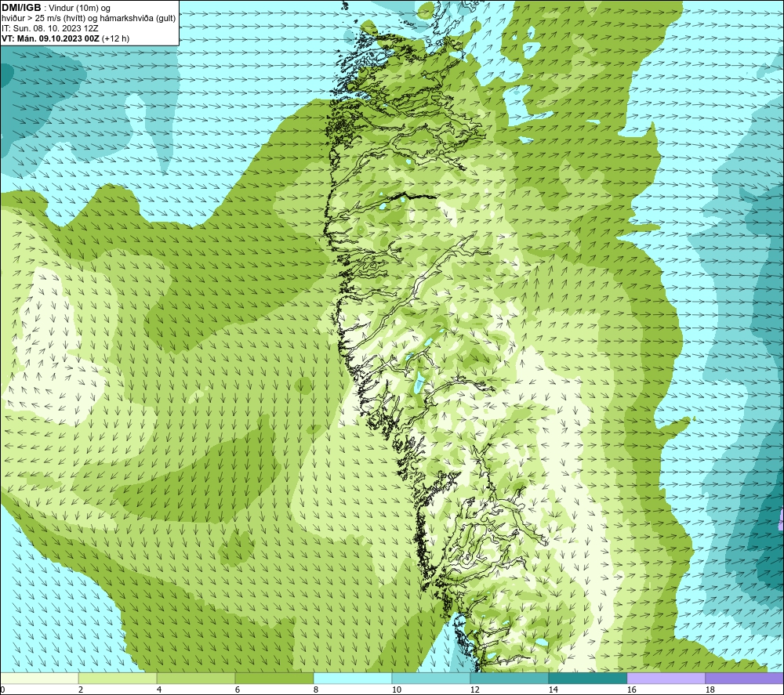
Task: Select the teal 12–14 m/s color bar segment
Action: tap(509, 678)
